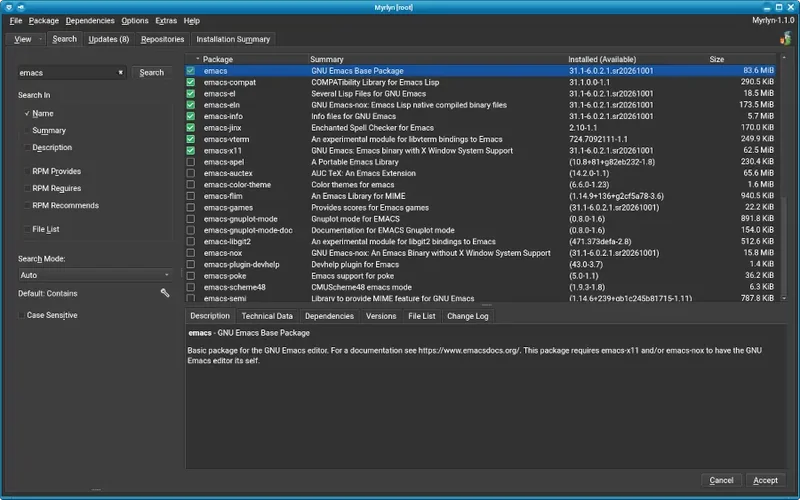
Task: Open the Change Log details tab
Action: coord(468,316)
